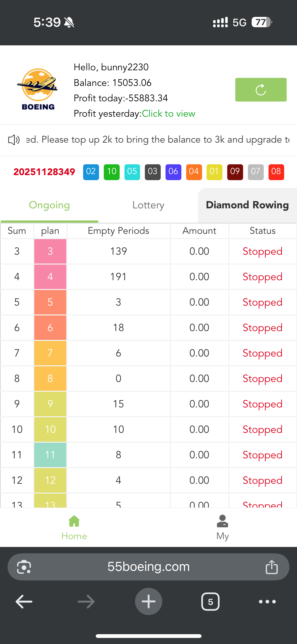Screen dimensions: 297x644
Task: Open the My profile icon
Action: click(222, 521)
